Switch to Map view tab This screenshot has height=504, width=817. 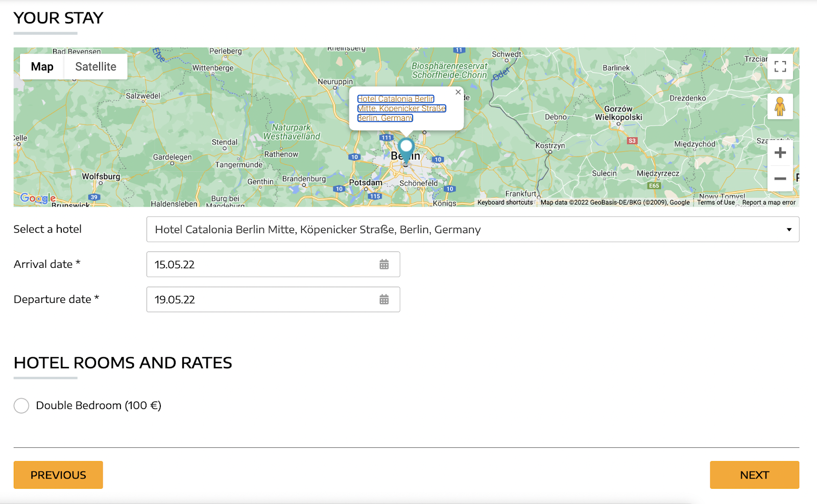[x=42, y=67]
